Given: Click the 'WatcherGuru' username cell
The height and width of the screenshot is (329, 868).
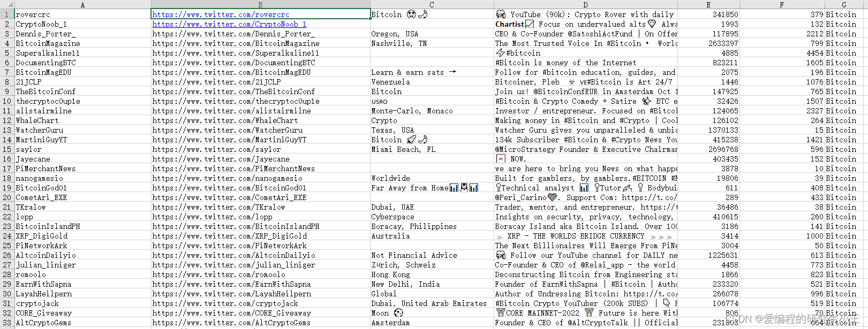Looking at the screenshot, I should click(x=82, y=130).
